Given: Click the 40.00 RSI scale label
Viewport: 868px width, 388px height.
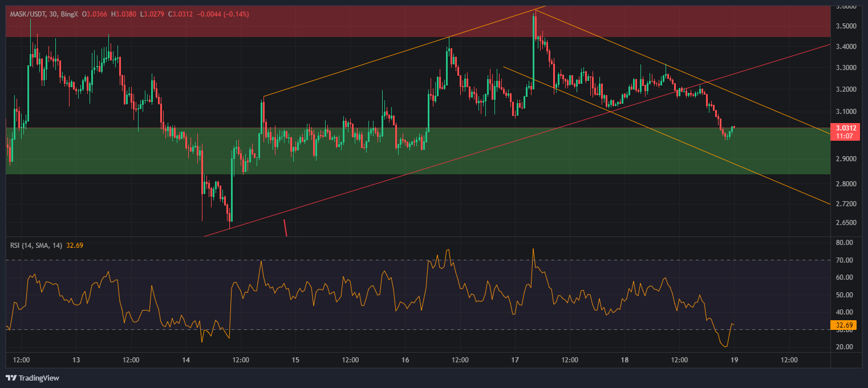Looking at the screenshot, I should (x=845, y=312).
